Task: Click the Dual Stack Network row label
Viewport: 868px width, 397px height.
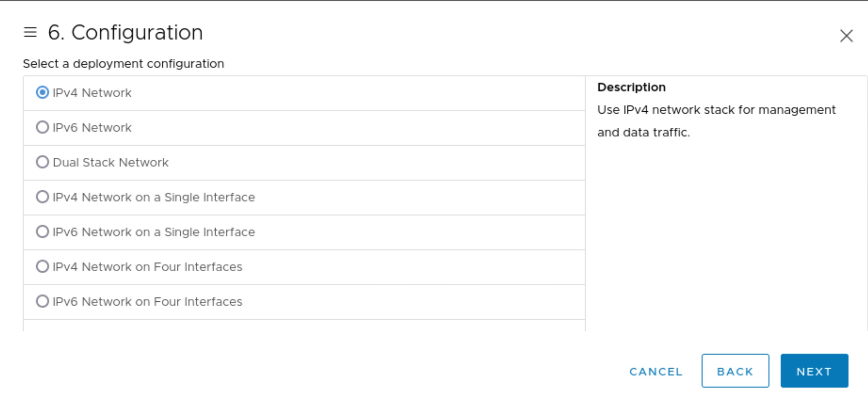Action: point(111,162)
